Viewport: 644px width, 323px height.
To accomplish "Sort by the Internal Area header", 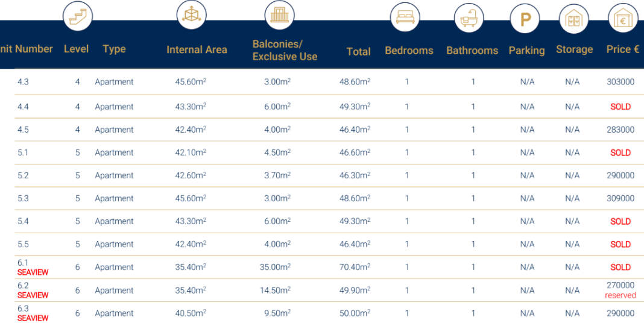I will pyautogui.click(x=197, y=50).
